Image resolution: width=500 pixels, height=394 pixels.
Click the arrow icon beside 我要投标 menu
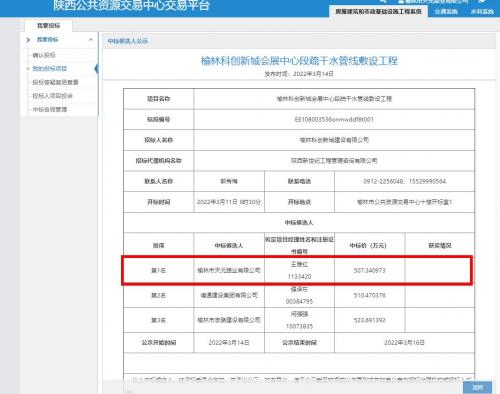pyautogui.click(x=28, y=40)
